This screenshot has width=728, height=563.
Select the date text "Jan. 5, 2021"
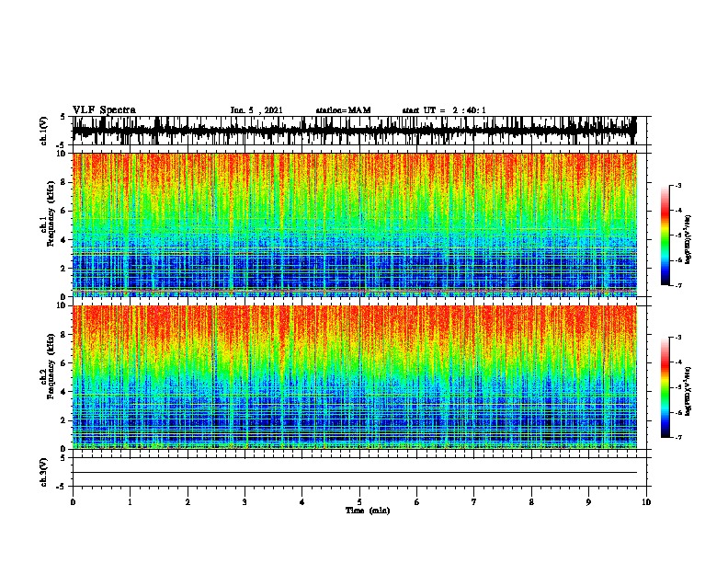pyautogui.click(x=256, y=110)
